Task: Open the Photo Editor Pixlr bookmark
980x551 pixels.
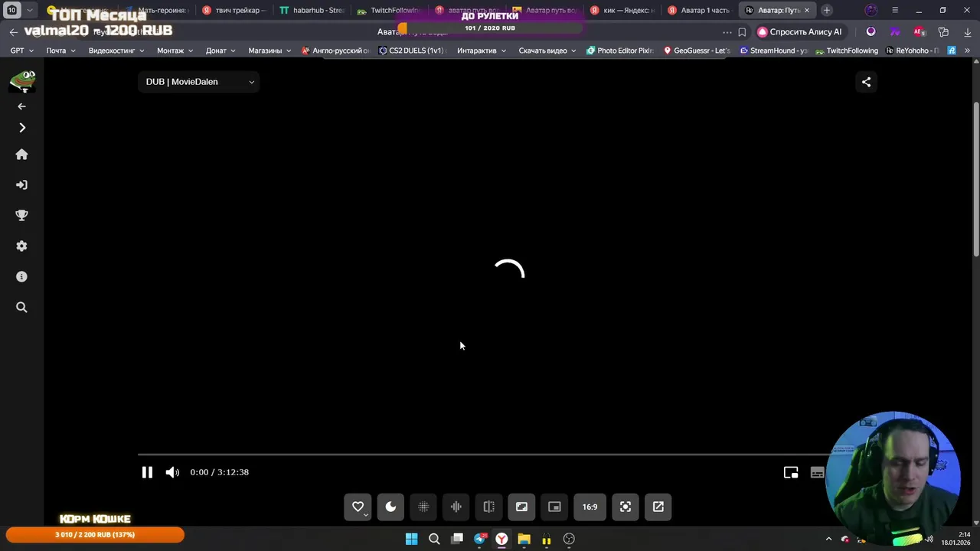Action: pos(620,51)
